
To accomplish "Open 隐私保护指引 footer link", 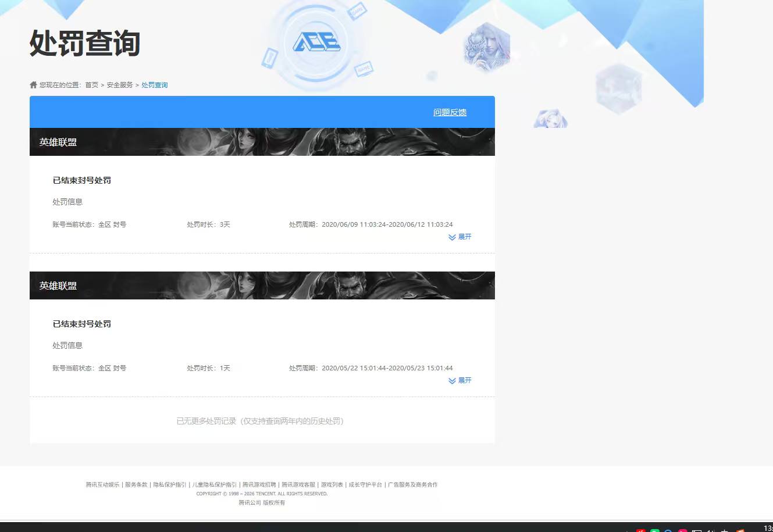I will [x=170, y=484].
